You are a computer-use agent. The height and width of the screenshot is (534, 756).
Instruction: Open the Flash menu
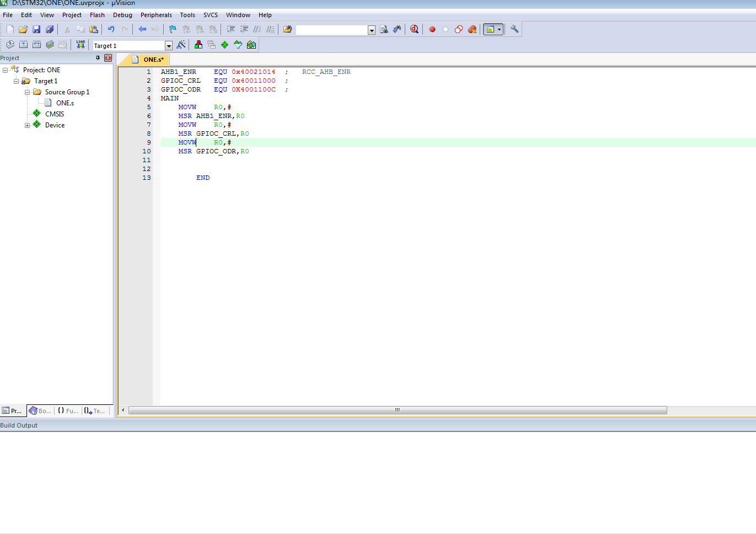click(97, 15)
